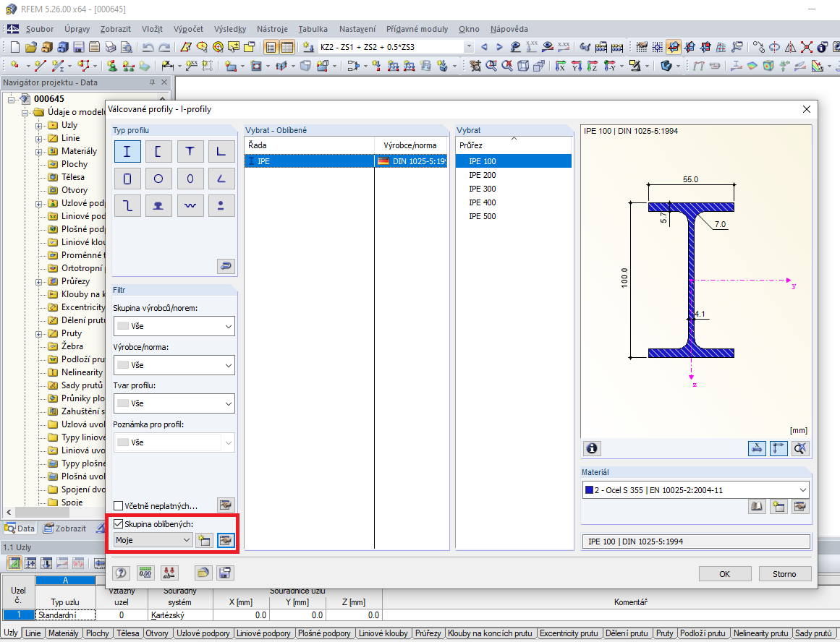Open favorites folder icon in dialog bottom bar
This screenshot has width=840, height=642.
[203, 573]
